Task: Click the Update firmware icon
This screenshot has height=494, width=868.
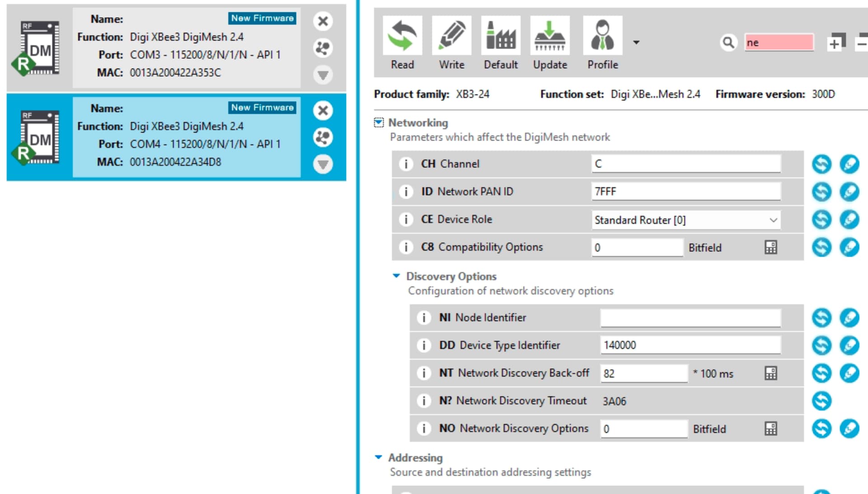Action: pyautogui.click(x=549, y=36)
